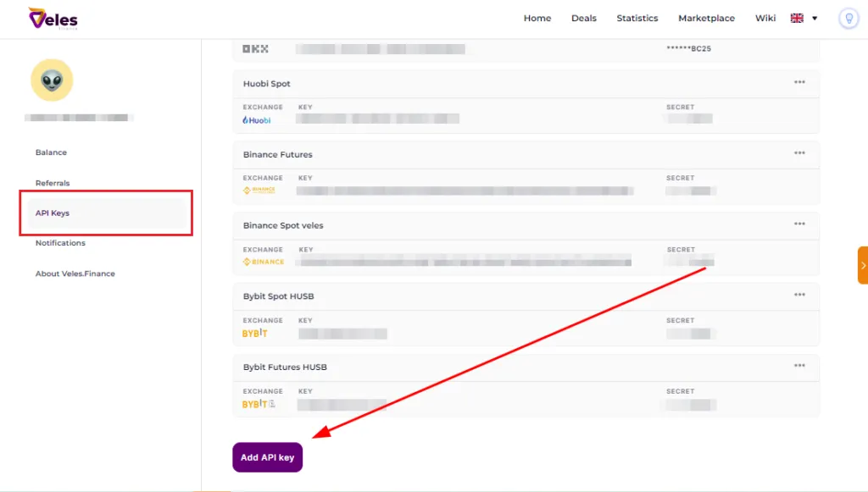Click the alien avatar profile picture
The height and width of the screenshot is (492, 868).
pos(52,80)
